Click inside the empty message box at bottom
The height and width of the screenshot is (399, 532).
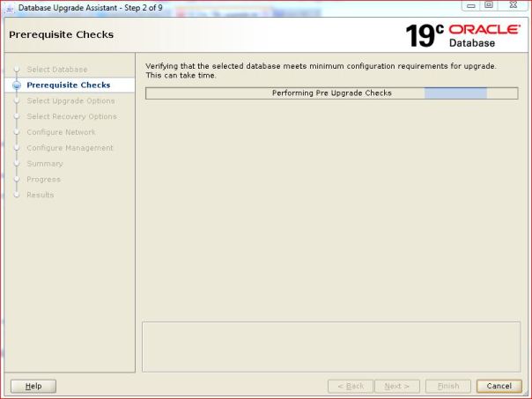tap(331, 346)
